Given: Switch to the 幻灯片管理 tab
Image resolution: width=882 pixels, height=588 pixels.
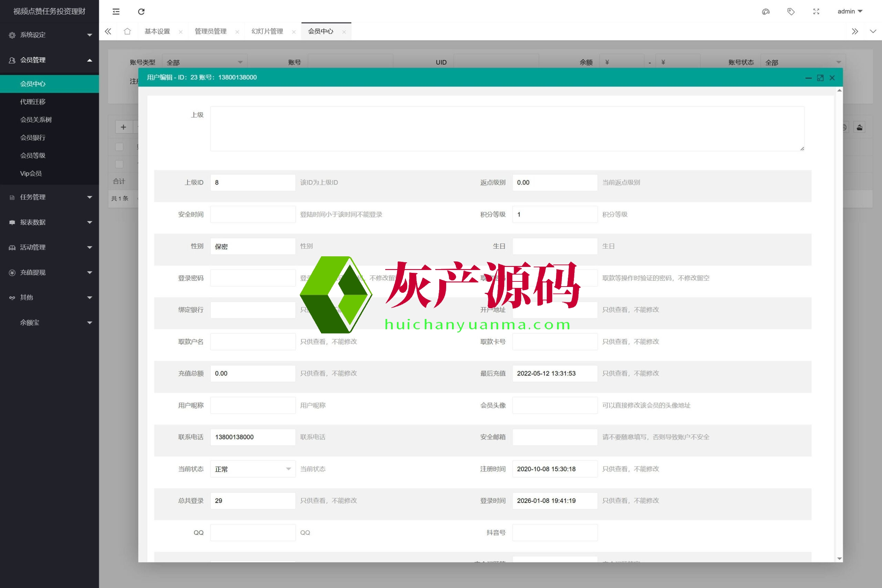Looking at the screenshot, I should click(267, 31).
